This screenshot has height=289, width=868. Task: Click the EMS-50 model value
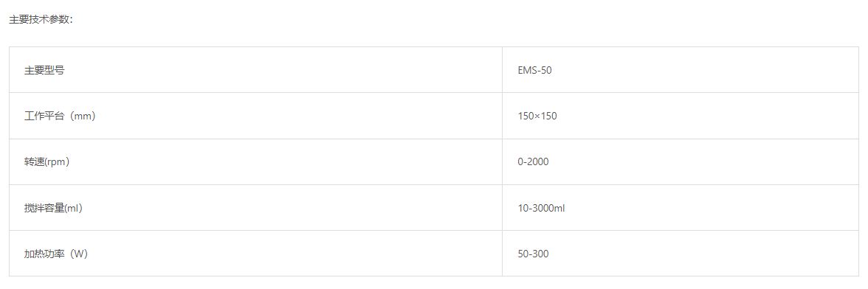pyautogui.click(x=534, y=70)
